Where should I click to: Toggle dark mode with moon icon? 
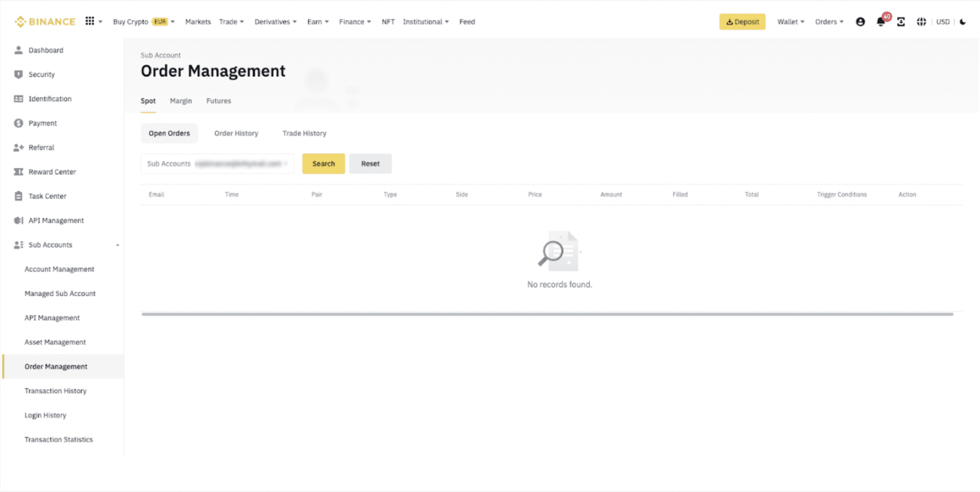tap(963, 22)
